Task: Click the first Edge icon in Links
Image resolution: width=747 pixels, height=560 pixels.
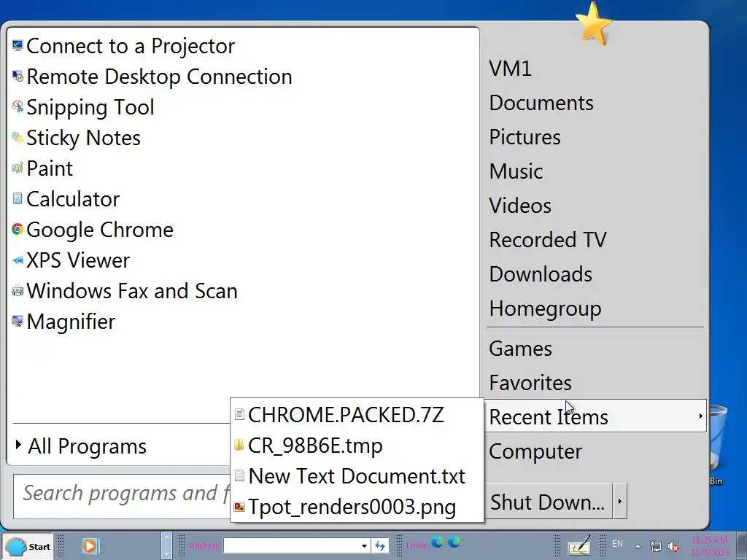Action: tap(437, 542)
